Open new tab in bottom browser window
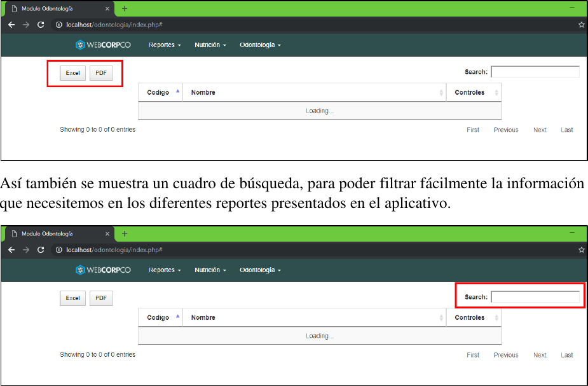This screenshot has height=386, width=588. point(125,233)
